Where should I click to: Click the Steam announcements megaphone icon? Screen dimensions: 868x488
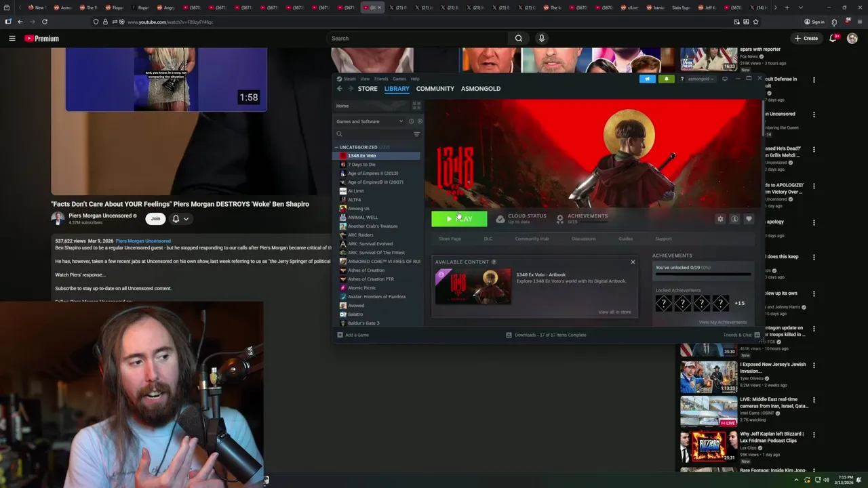(x=648, y=79)
